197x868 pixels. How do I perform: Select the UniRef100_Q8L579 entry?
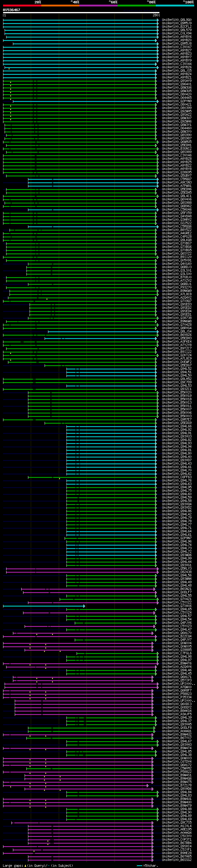point(177,30)
